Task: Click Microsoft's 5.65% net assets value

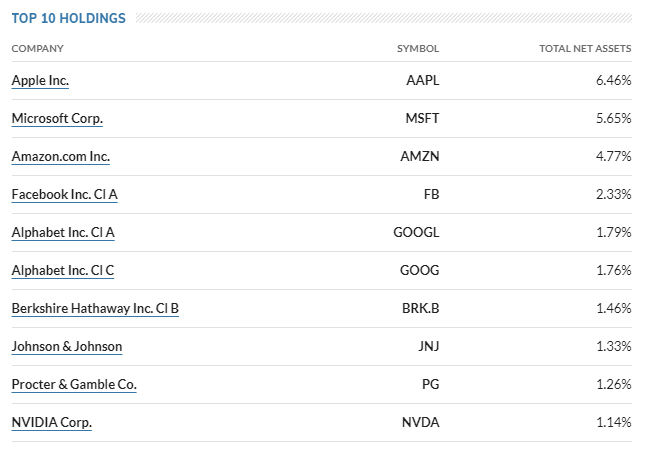Action: (614, 118)
